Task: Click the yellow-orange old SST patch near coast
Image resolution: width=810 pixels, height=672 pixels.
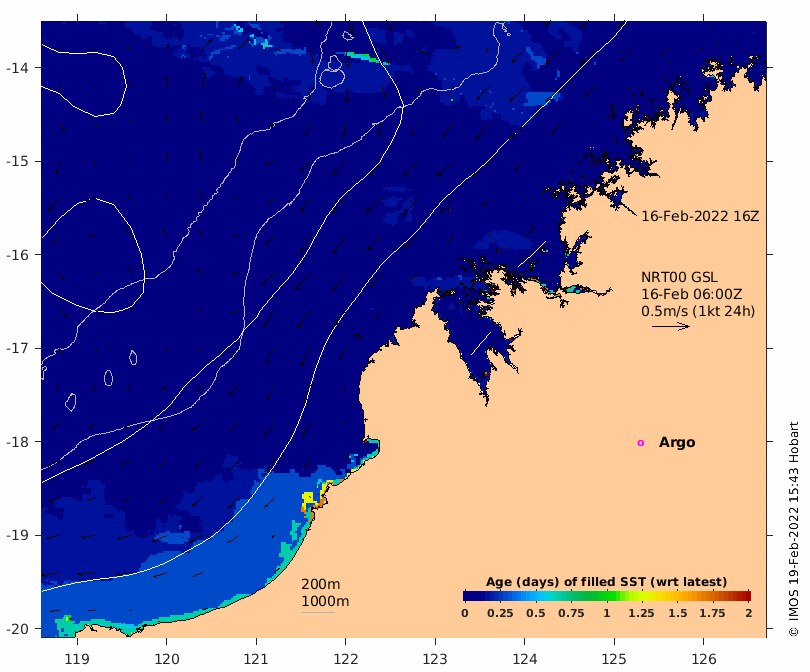Action: (314, 499)
